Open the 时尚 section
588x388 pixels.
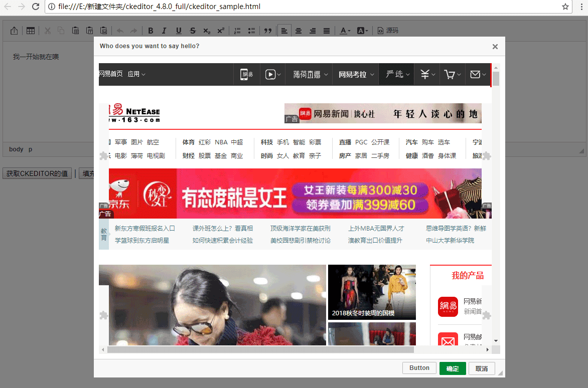click(x=266, y=156)
